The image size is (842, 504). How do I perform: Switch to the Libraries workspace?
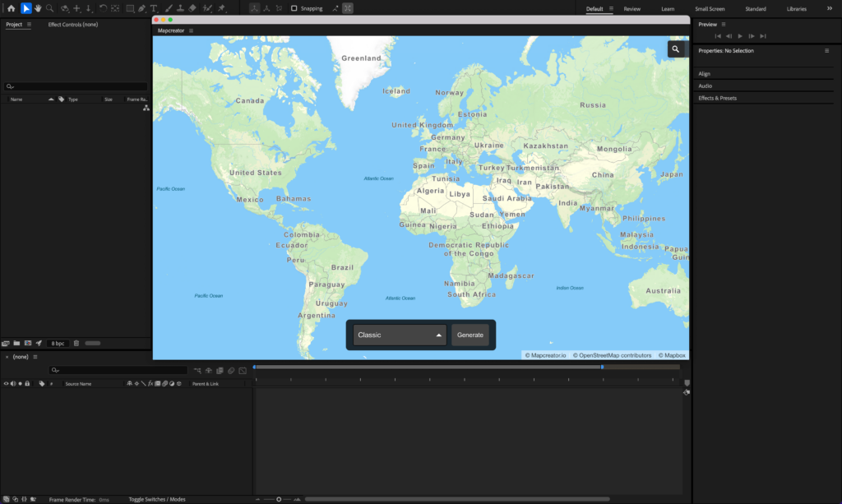point(796,8)
